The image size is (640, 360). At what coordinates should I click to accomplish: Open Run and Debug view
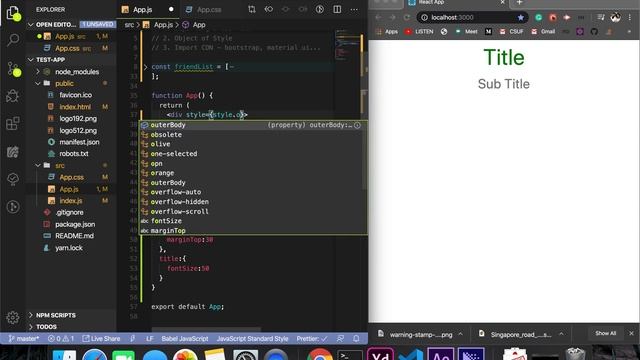click(x=13, y=96)
